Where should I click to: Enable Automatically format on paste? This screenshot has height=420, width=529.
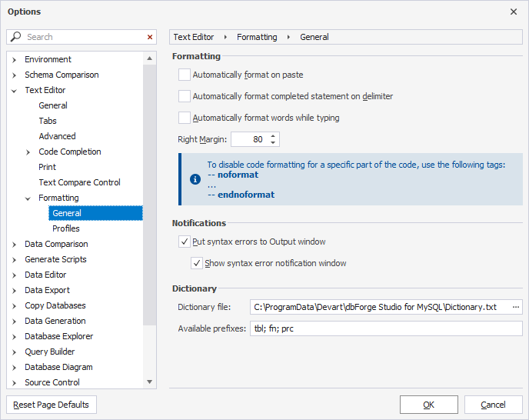tap(185, 75)
